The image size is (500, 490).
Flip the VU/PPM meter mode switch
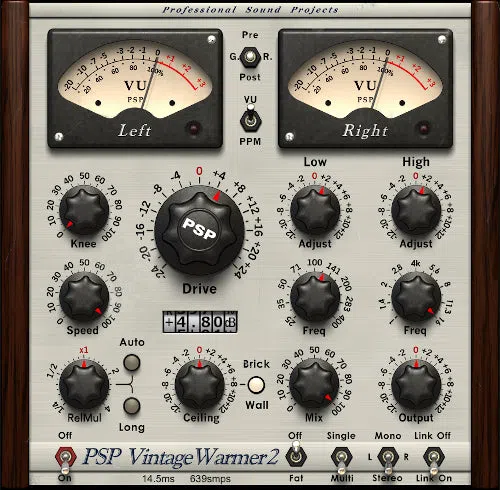pos(250,119)
